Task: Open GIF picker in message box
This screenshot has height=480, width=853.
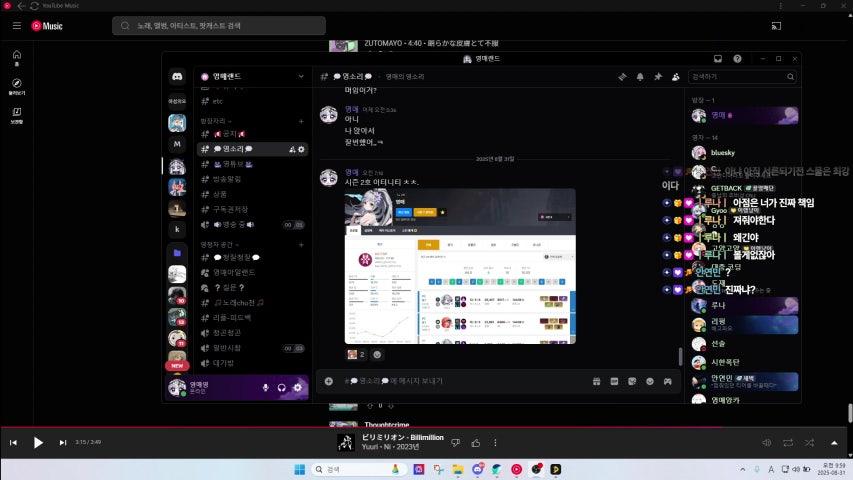Action: [x=614, y=381]
